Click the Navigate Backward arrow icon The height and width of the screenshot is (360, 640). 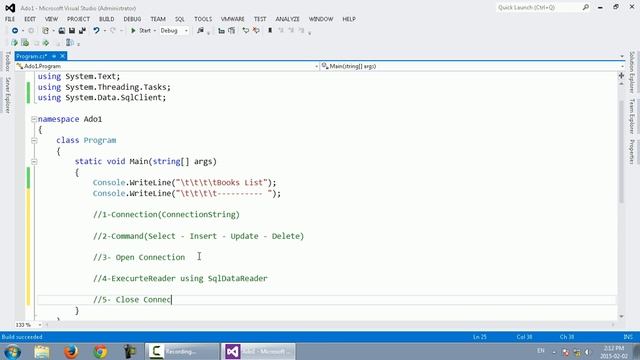tap(15, 31)
